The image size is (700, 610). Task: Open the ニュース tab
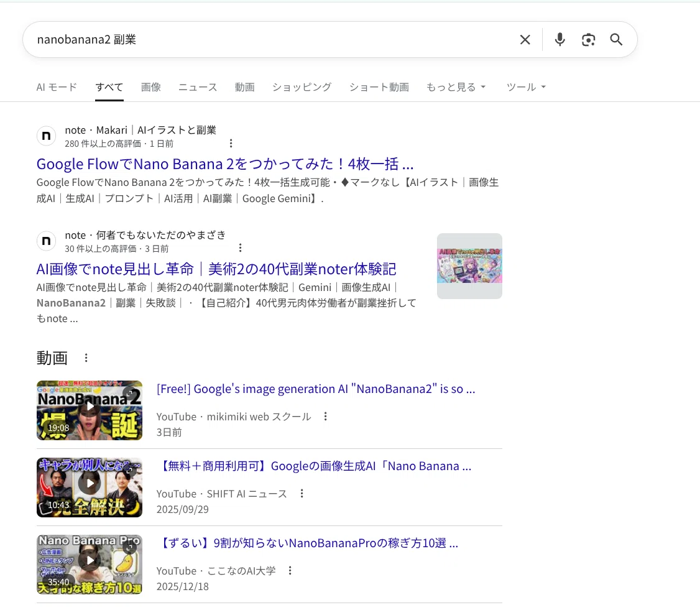198,87
